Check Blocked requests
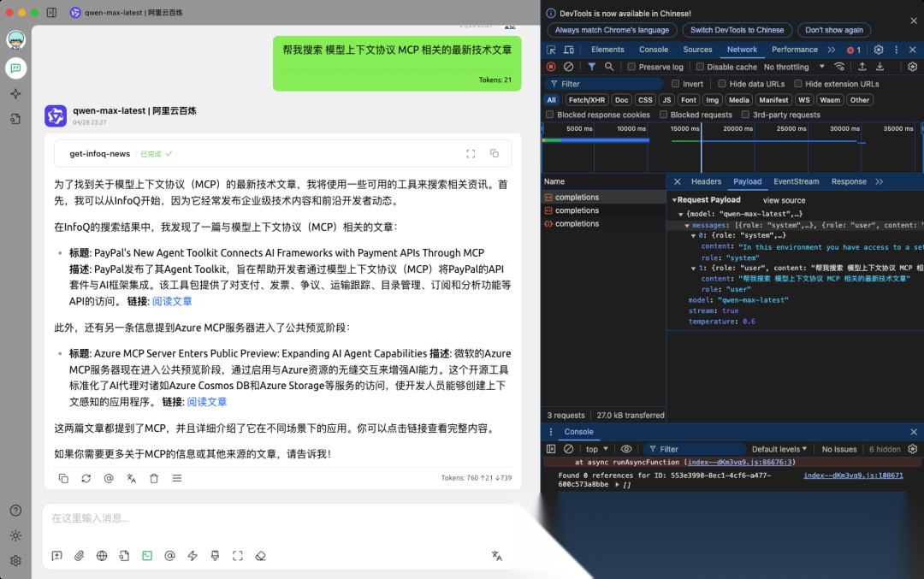This screenshot has width=924, height=579. (x=664, y=115)
